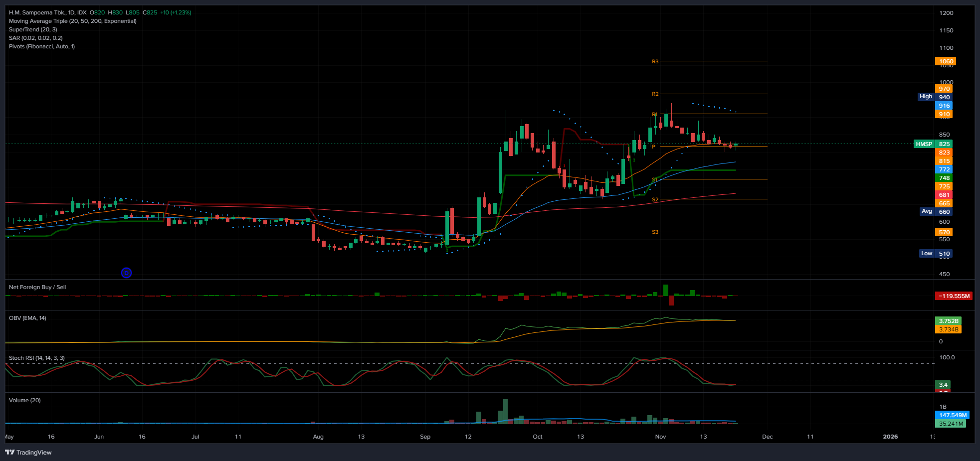Select the Moving Average Triple indicator legend
This screenshot has height=461, width=980.
[x=73, y=21]
